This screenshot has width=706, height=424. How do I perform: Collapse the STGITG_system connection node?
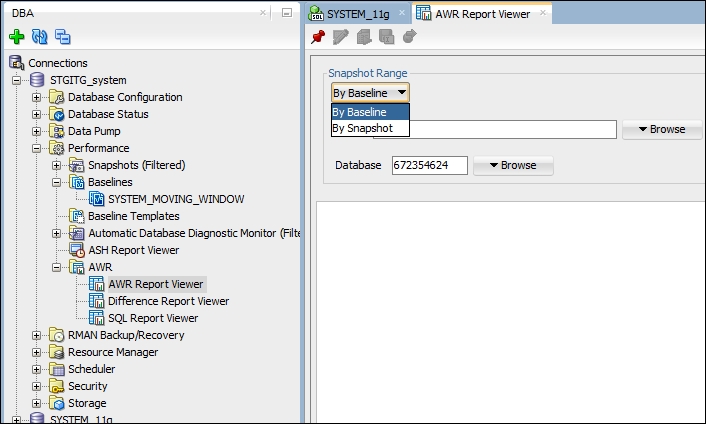click(17, 81)
